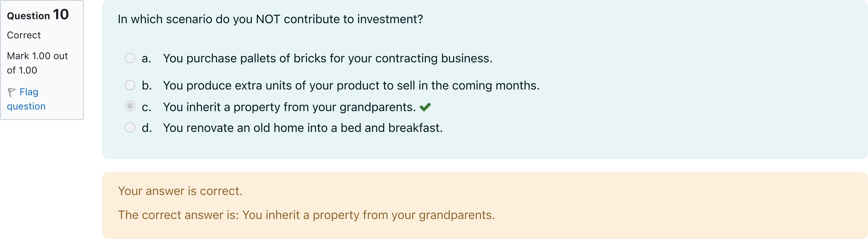Click answer text about purchasing pallets of bricks
This screenshot has height=239, width=868.
pyautogui.click(x=327, y=58)
